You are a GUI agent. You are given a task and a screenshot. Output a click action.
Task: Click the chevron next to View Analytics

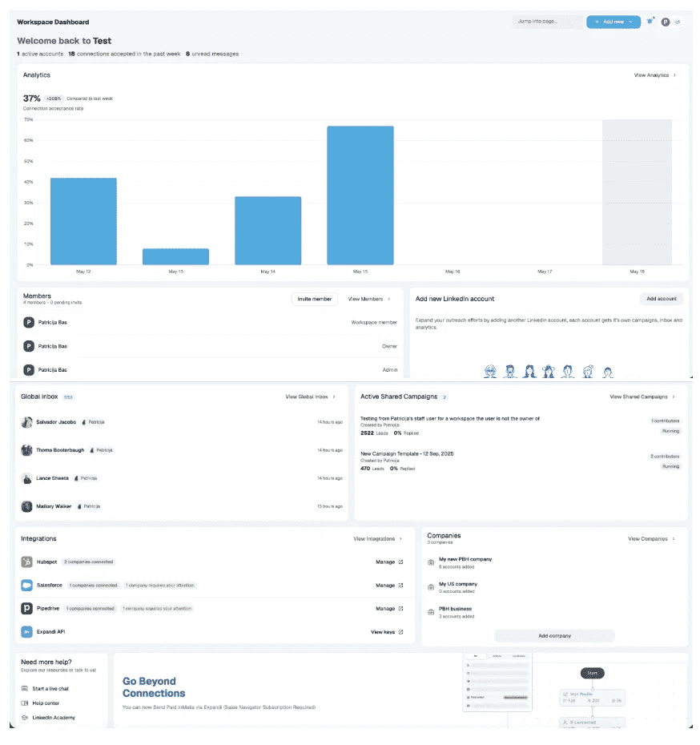coord(674,75)
